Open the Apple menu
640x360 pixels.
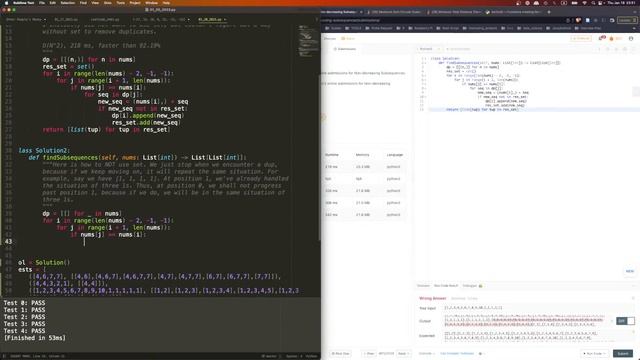(6, 3)
